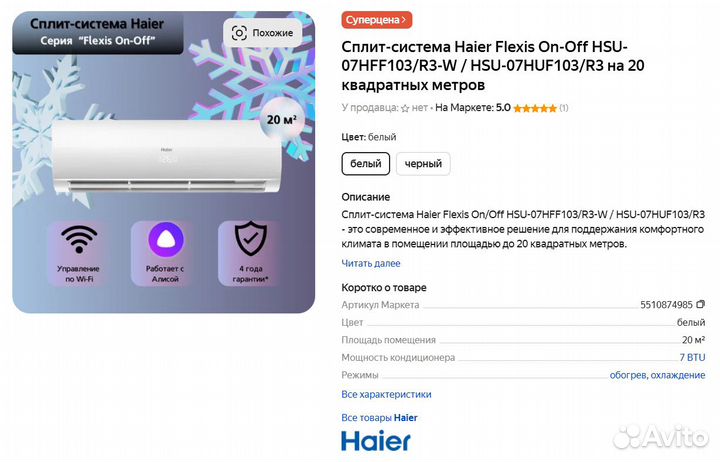The image size is (720, 462).
Task: Click the обогрев mode link
Action: [x=628, y=375]
